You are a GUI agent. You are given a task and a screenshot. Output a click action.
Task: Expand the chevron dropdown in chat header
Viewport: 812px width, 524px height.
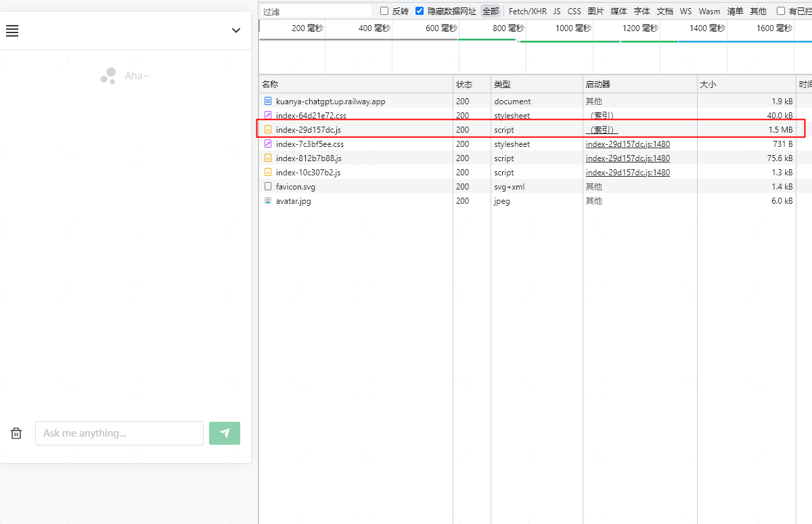tap(236, 30)
